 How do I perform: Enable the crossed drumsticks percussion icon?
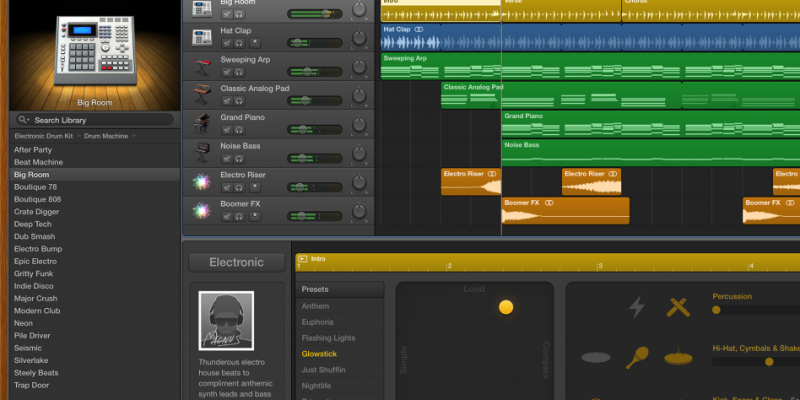(679, 308)
